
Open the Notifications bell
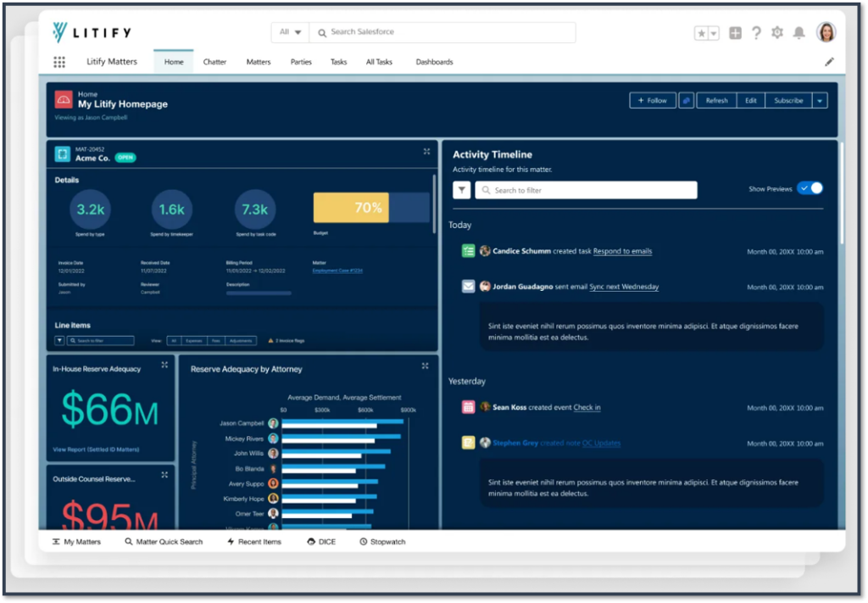(798, 33)
